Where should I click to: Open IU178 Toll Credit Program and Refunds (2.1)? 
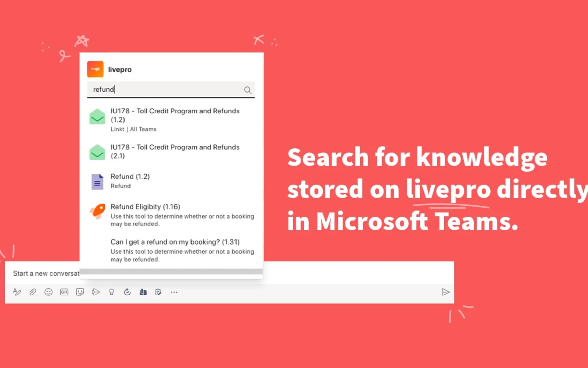pyautogui.click(x=171, y=152)
